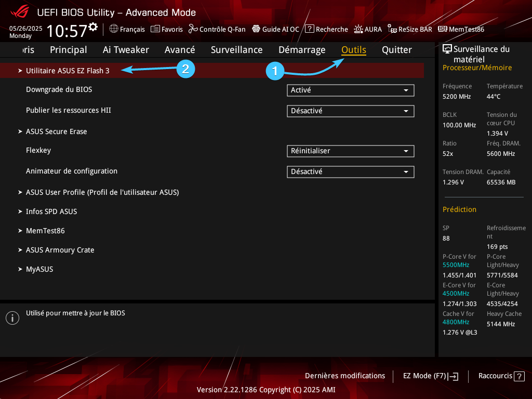532x399 pixels.
Task: Toggle AURA lighting icon
Action: [x=358, y=29]
